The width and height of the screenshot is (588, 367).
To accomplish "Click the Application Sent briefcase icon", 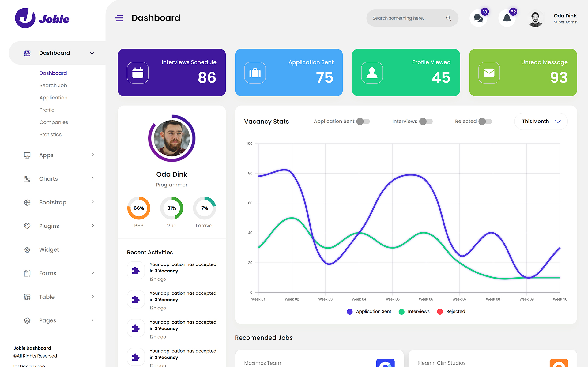I will pos(255,73).
